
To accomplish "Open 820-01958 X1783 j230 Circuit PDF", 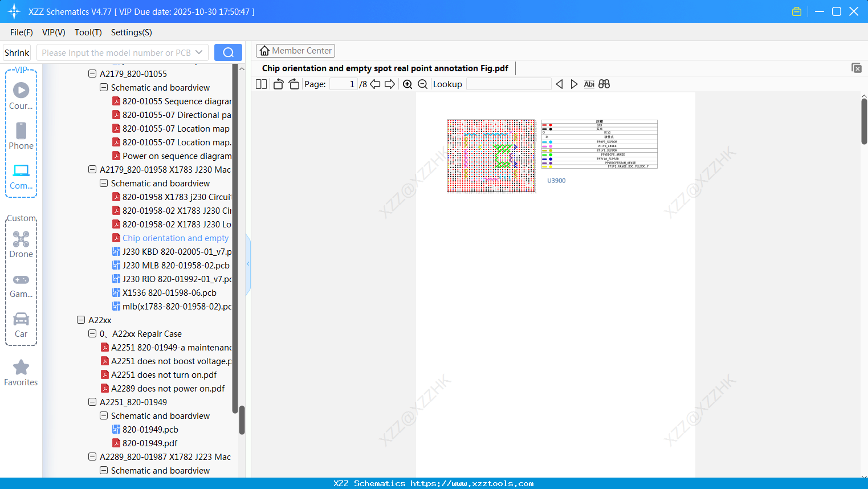I will click(172, 197).
